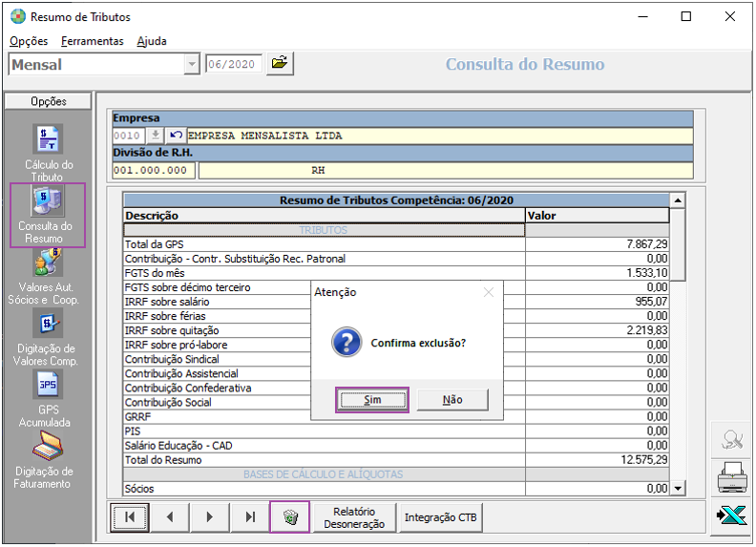Image resolution: width=756 pixels, height=547 pixels.
Task: Go to last record navigation button
Action: pos(250,517)
